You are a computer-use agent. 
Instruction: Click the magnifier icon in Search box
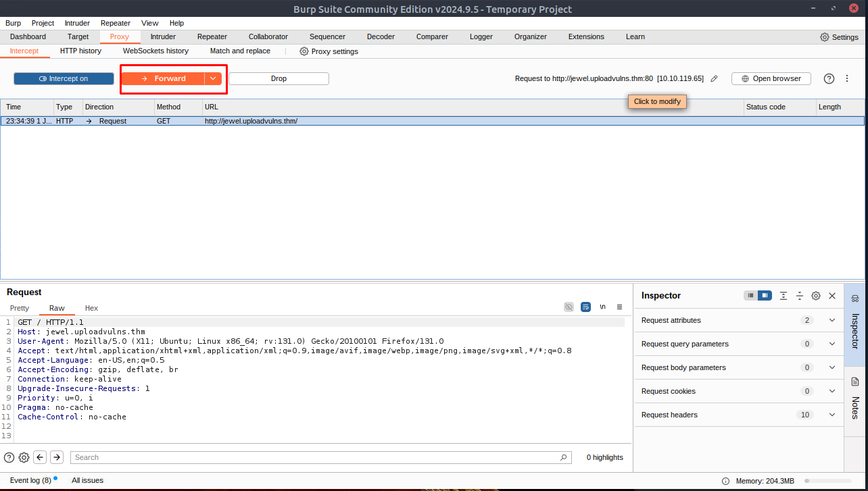click(564, 457)
